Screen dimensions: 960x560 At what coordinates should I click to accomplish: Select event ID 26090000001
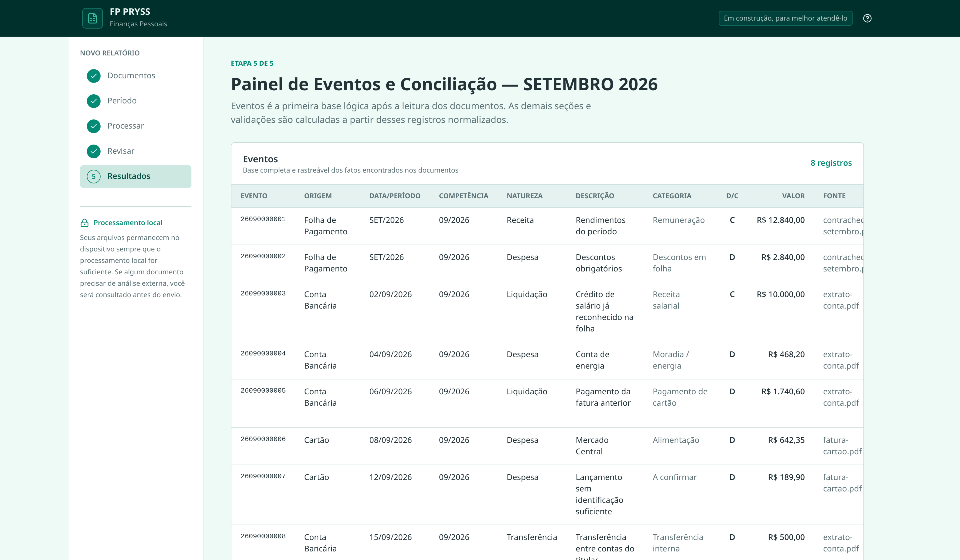tap(263, 219)
